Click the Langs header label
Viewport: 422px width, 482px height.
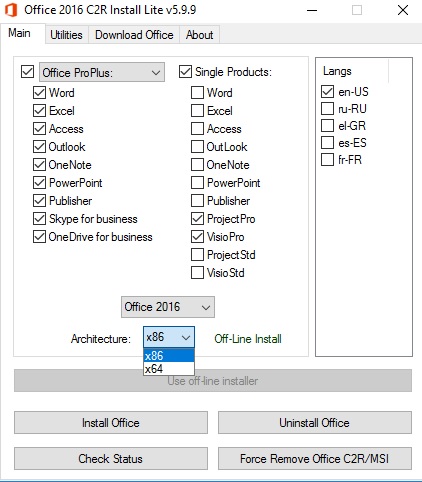point(337,71)
